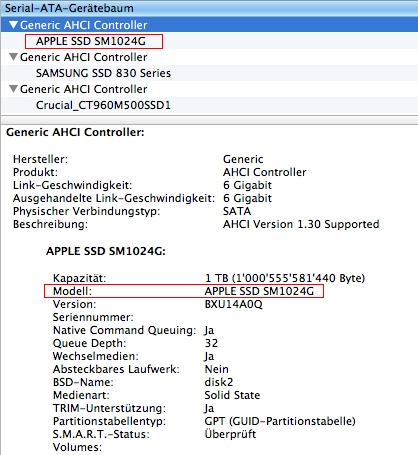Screen dimensions: 418x455
Task: Click the 'Kapazität:' label
Action: 80,278
